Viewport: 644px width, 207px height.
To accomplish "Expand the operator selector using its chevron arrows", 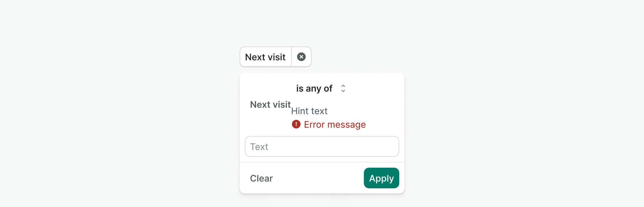I will click(343, 88).
